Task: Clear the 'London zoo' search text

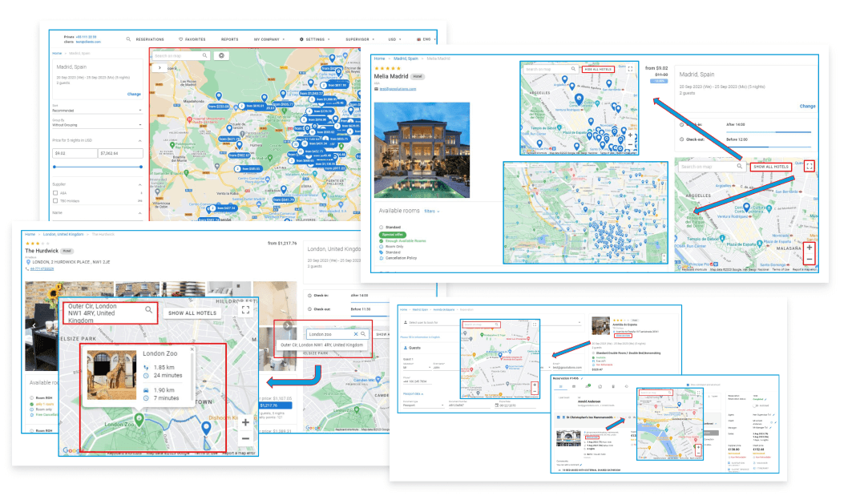Action: coord(356,334)
